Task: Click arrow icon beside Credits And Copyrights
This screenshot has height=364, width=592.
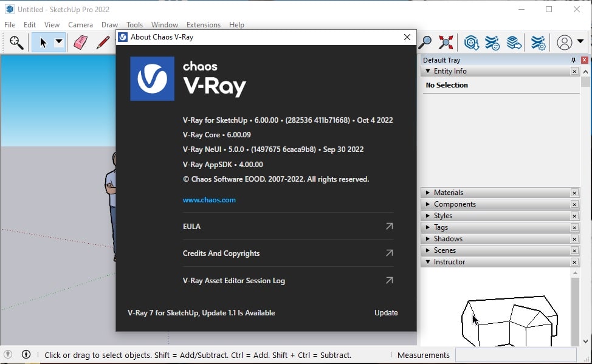Action: point(389,253)
